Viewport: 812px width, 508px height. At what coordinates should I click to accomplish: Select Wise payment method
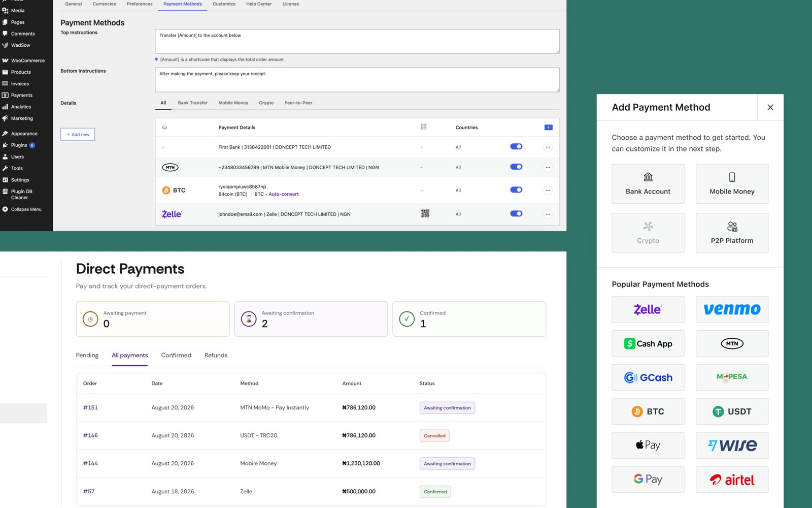(x=732, y=446)
